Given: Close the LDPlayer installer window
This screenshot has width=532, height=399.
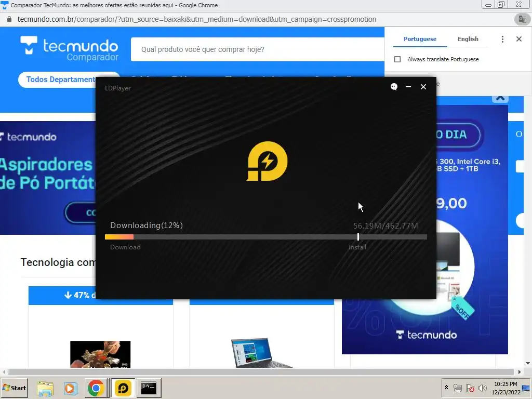Looking at the screenshot, I should click(423, 87).
